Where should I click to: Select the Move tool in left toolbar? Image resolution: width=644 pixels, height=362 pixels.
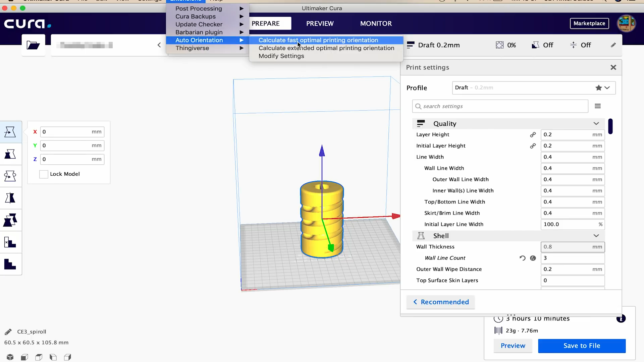(x=10, y=132)
